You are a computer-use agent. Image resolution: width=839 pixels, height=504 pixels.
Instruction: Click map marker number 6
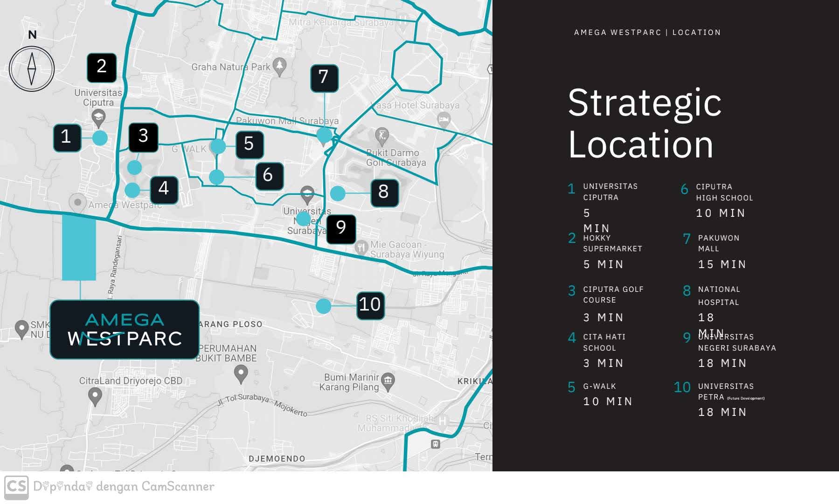[269, 176]
